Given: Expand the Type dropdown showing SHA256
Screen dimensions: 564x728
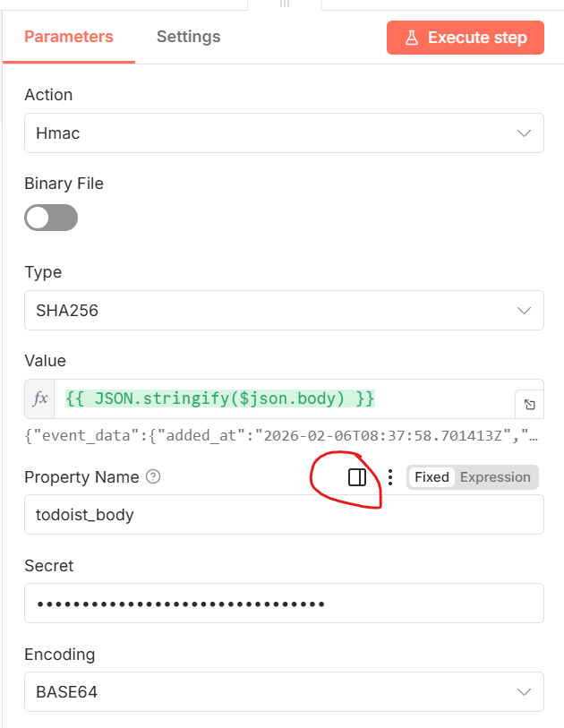Looking at the screenshot, I should point(284,311).
